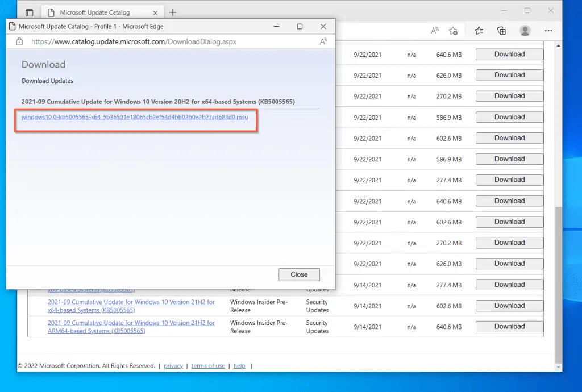Screen dimensions: 582x392
Task: Open Settings and more ellipsis menu
Action: pyautogui.click(x=548, y=31)
